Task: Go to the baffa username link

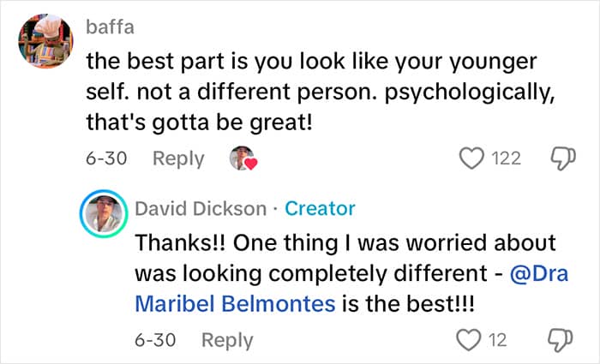Action: click(109, 27)
